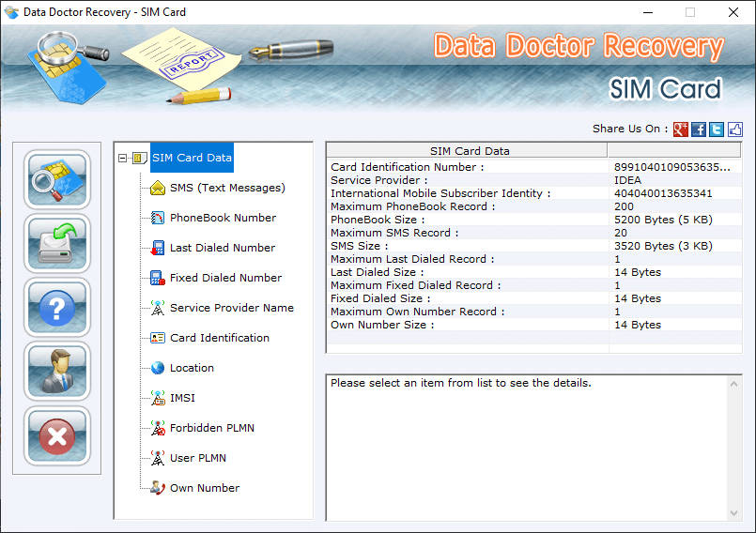Viewport: 756px width, 533px height.
Task: Select Location tree item
Action: click(192, 368)
